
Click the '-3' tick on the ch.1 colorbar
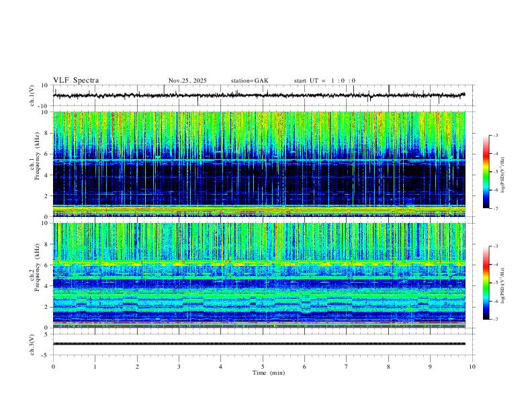click(495, 135)
